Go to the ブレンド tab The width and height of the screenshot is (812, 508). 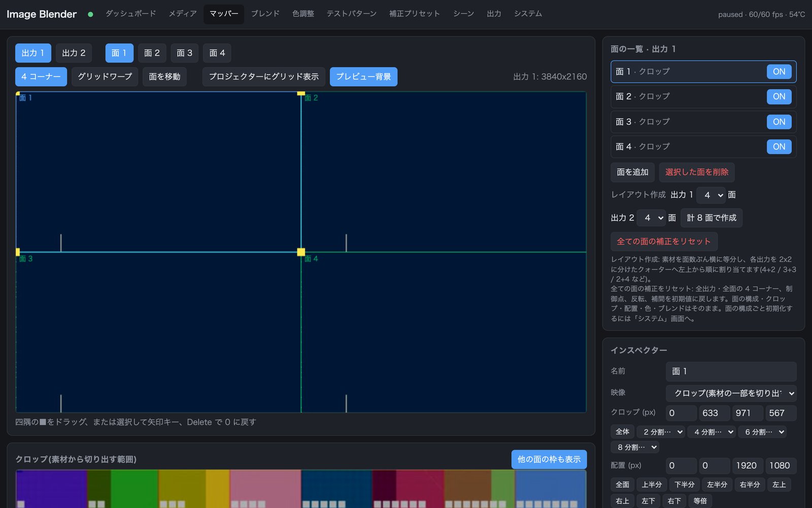pyautogui.click(x=265, y=14)
